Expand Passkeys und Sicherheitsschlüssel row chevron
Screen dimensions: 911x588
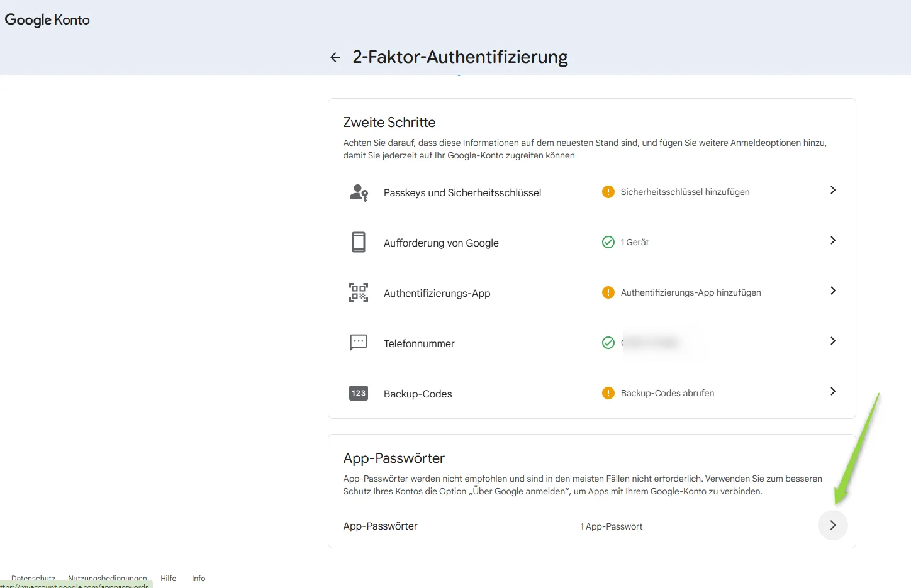(833, 190)
